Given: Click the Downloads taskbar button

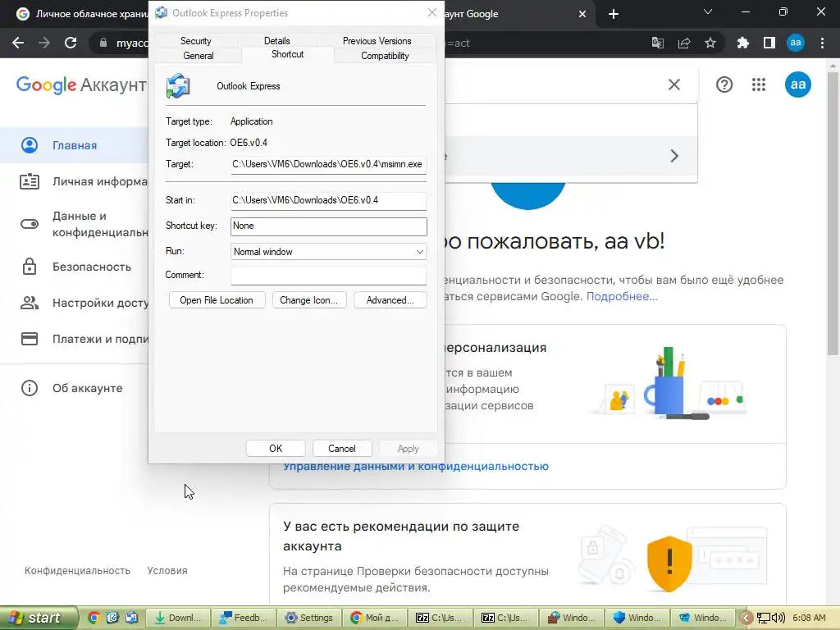Looking at the screenshot, I should (x=178, y=618).
